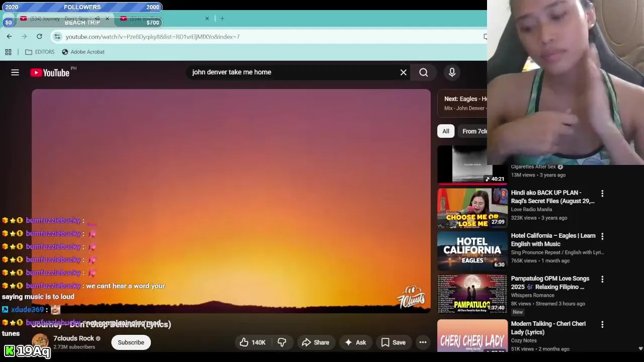Viewport: 644px width, 362px height.
Task: Open the EDITORS bookmark folder
Action: pyautogui.click(x=40, y=52)
